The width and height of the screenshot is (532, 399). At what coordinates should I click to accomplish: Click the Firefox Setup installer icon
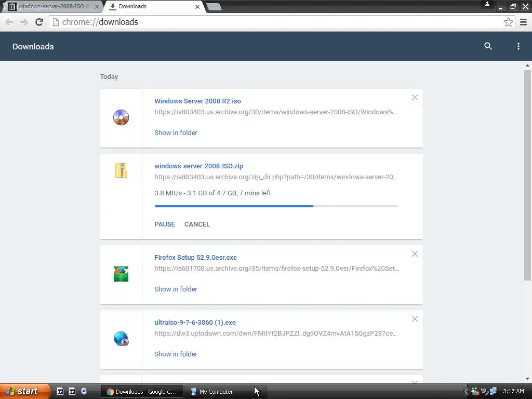click(121, 274)
